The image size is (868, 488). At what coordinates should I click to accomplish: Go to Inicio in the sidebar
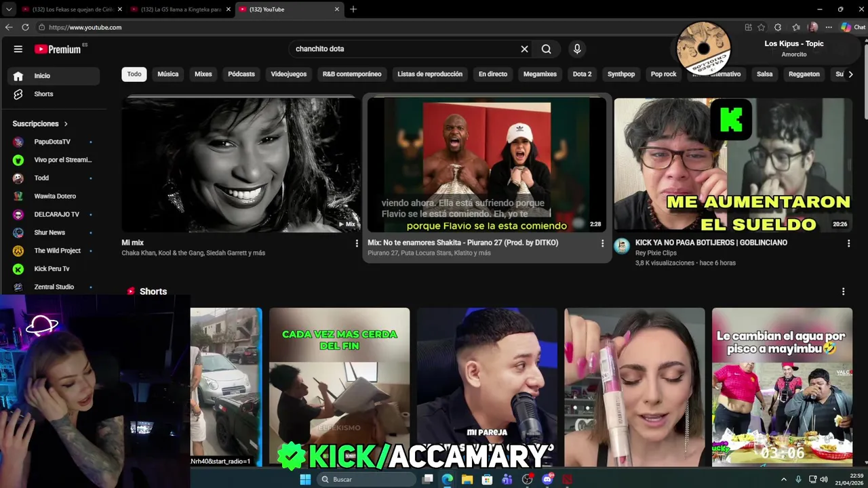[54, 76]
